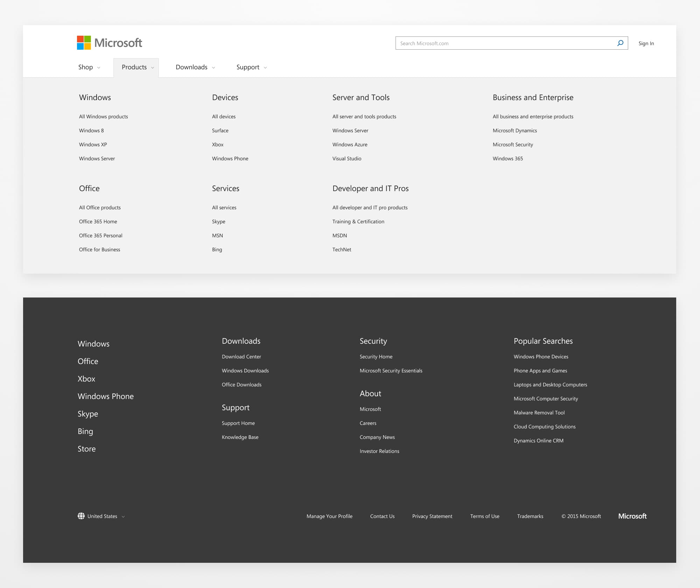The width and height of the screenshot is (700, 588).
Task: Expand the Downloads menu chevron
Action: pos(213,68)
